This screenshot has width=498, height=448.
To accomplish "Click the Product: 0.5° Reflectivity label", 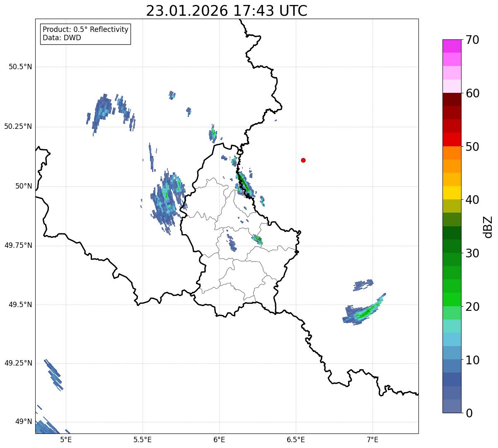I will (86, 29).
